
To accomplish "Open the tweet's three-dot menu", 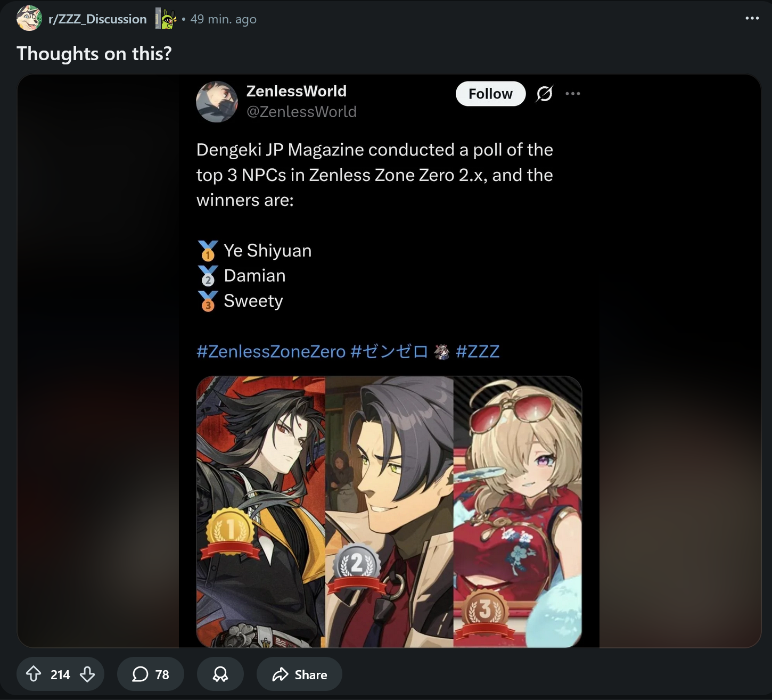I will click(x=573, y=94).
